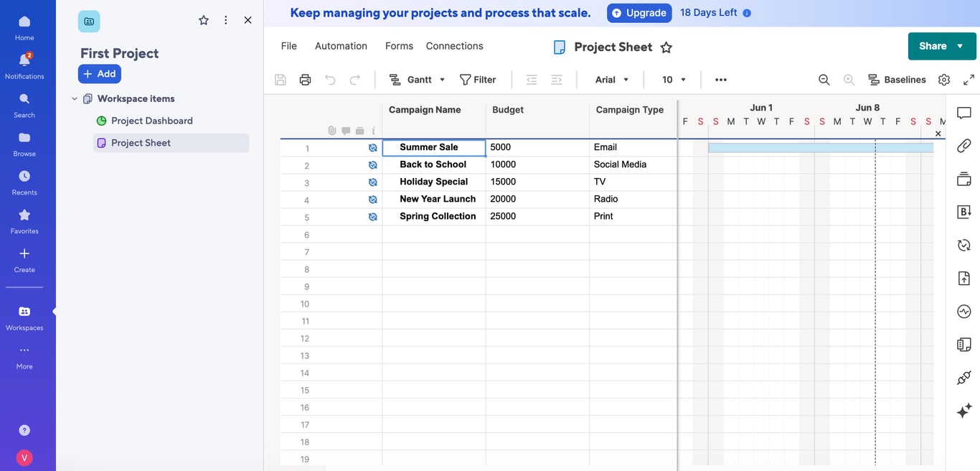Open the Connections plug panel
Image resolution: width=980 pixels, height=471 pixels.
tap(963, 377)
